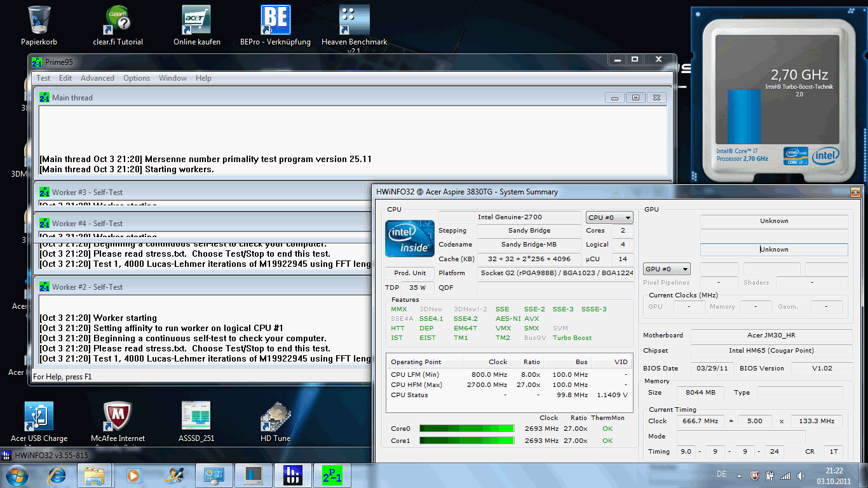Click the Main thread window icon
The width and height of the screenshot is (868, 488).
44,97
